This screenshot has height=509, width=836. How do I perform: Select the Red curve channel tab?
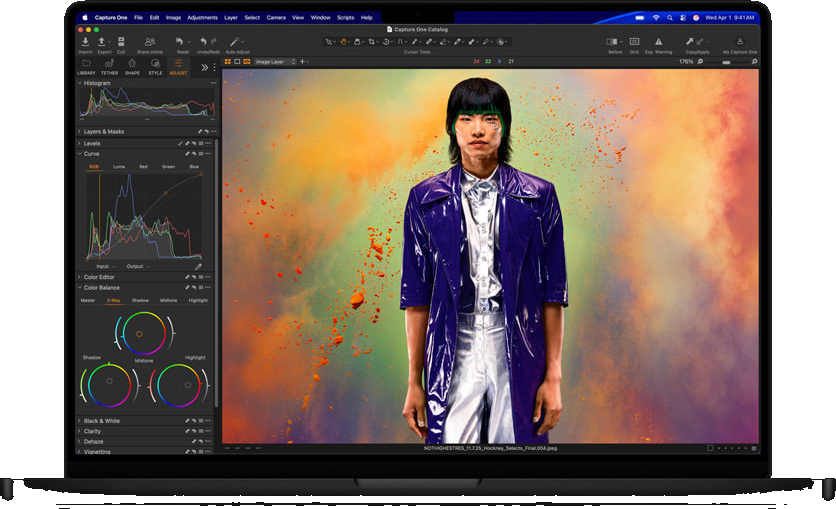(143, 167)
